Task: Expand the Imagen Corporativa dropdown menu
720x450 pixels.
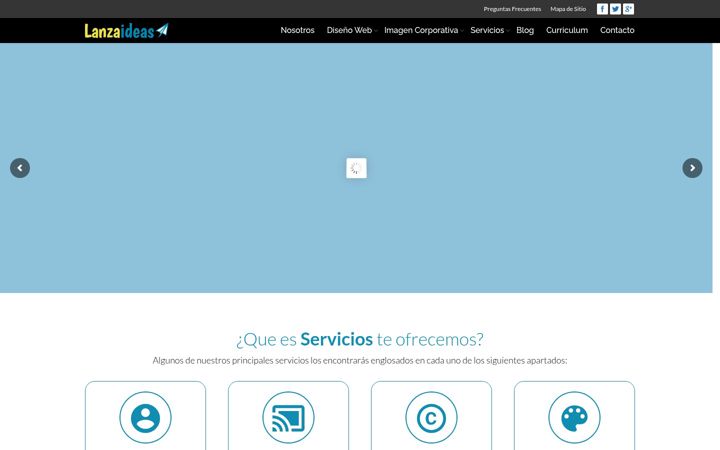Action: (x=423, y=30)
